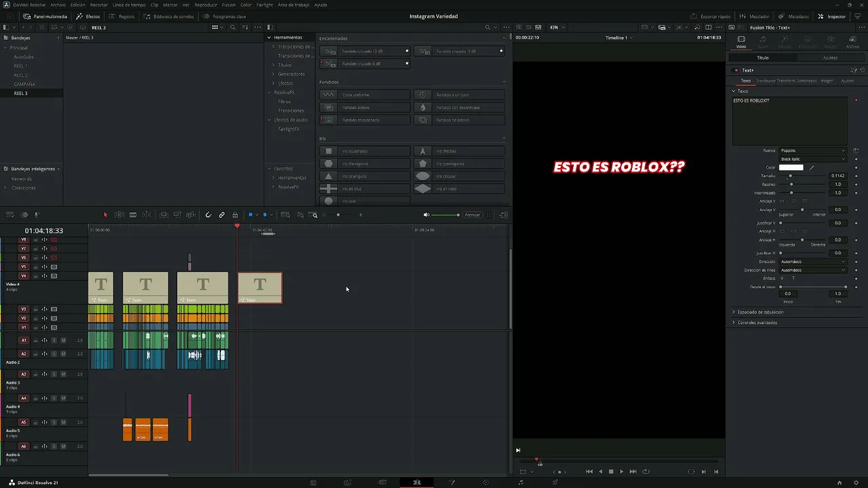Open the Fuente Poppins font dropdown
This screenshot has width=868, height=488.
click(x=812, y=150)
